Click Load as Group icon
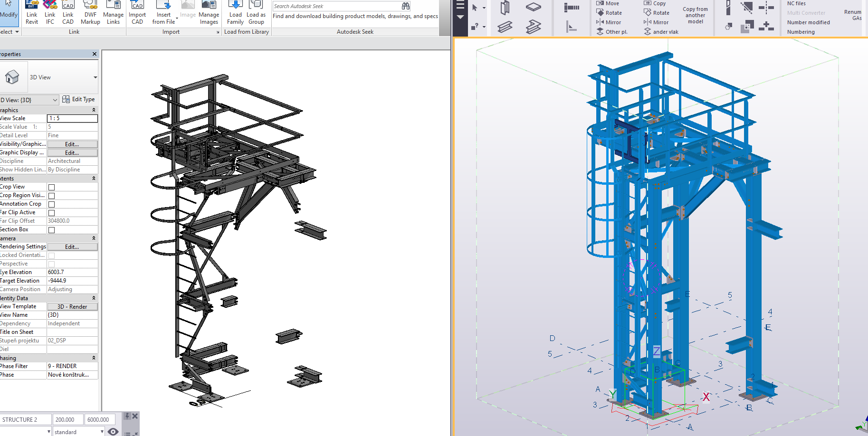The image size is (868, 436). point(256,12)
